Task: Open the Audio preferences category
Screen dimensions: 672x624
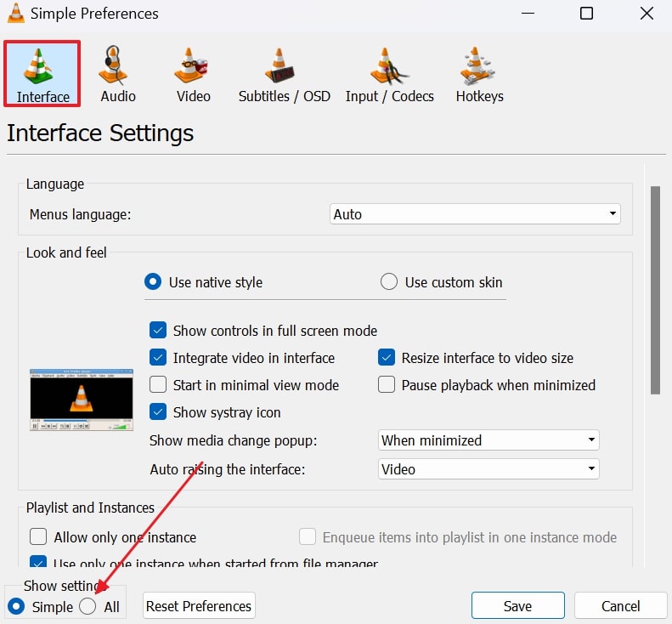Action: (118, 74)
